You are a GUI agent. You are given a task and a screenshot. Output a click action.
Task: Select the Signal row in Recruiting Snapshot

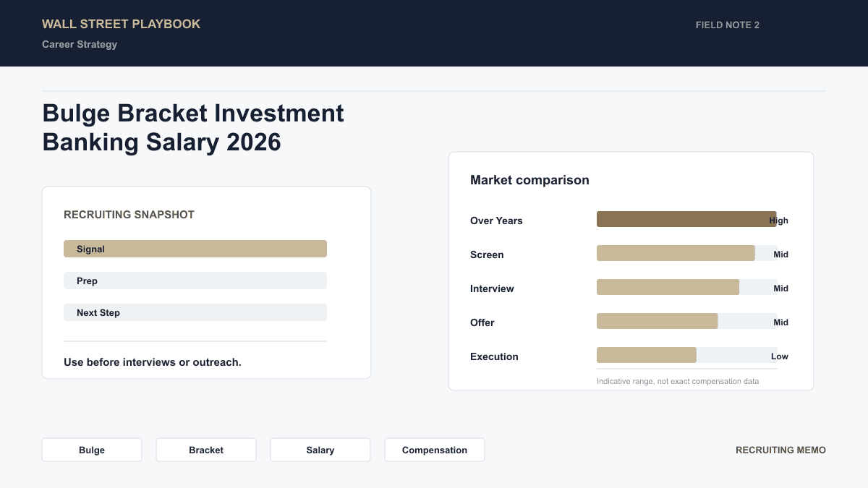[195, 249]
